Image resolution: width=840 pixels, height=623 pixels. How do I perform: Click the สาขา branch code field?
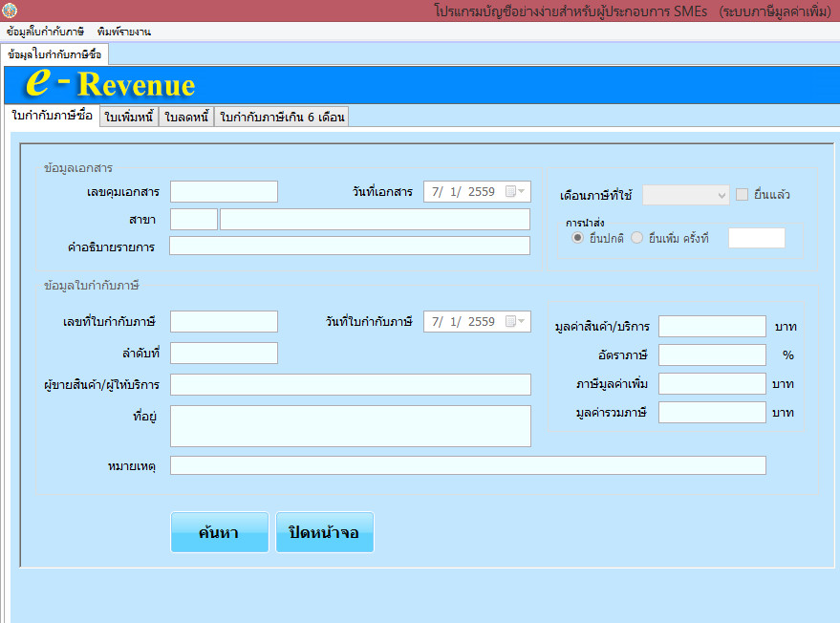coord(194,219)
